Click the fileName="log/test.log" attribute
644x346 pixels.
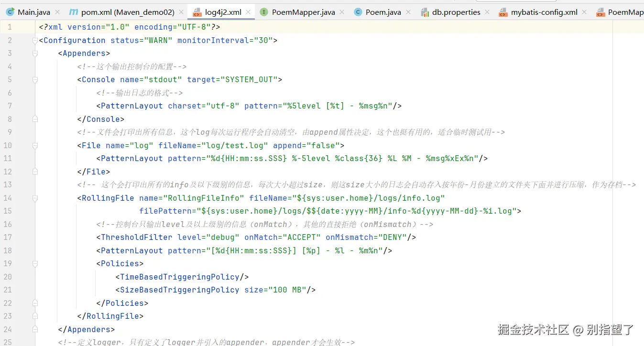(213, 145)
